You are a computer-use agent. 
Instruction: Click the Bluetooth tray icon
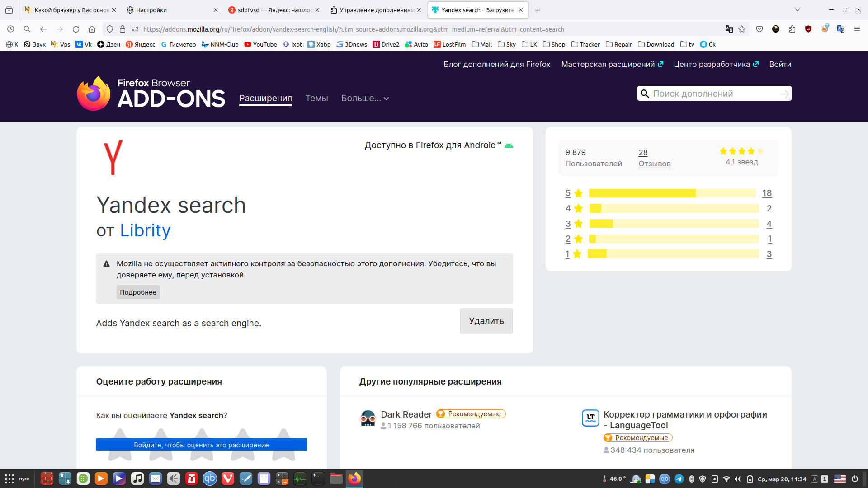tap(692, 479)
